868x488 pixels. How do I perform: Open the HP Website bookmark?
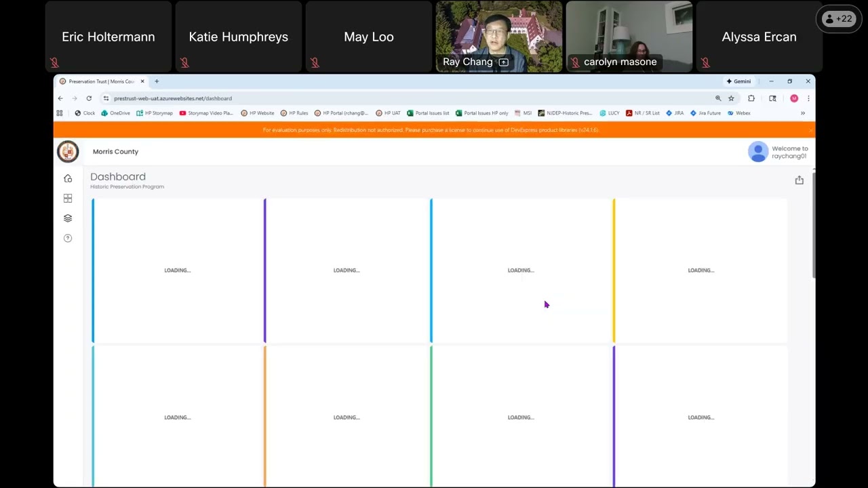pyautogui.click(x=258, y=113)
